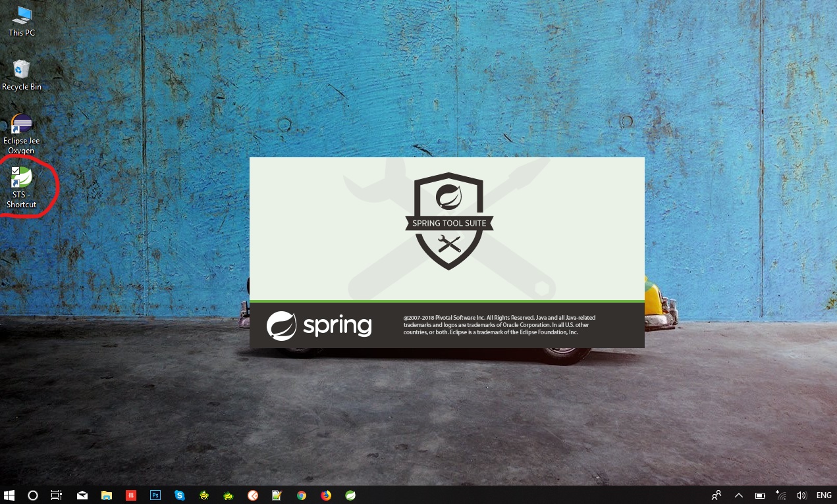Switch to Spring Tool Suite taskbar icon
The height and width of the screenshot is (504, 837).
coord(350,495)
